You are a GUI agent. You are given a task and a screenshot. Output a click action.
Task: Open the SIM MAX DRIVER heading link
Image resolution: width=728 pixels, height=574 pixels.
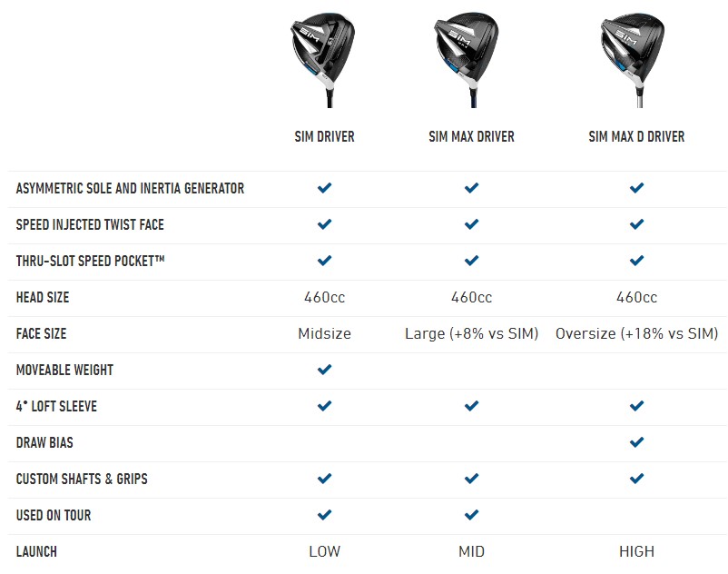[471, 136]
